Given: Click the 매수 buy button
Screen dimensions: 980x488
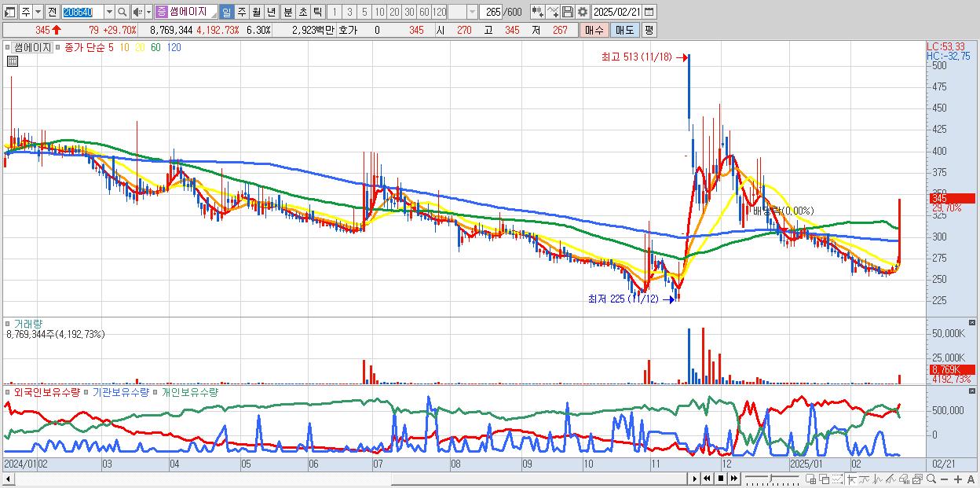Looking at the screenshot, I should click(x=594, y=30).
